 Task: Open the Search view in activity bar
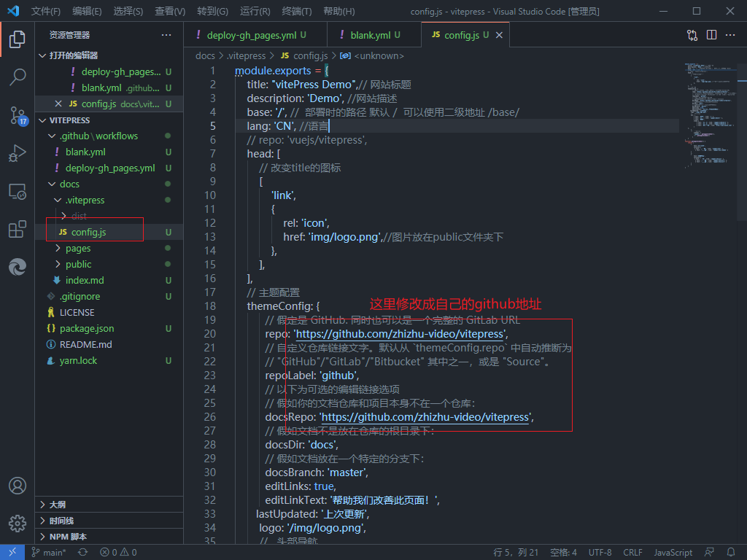pyautogui.click(x=18, y=77)
